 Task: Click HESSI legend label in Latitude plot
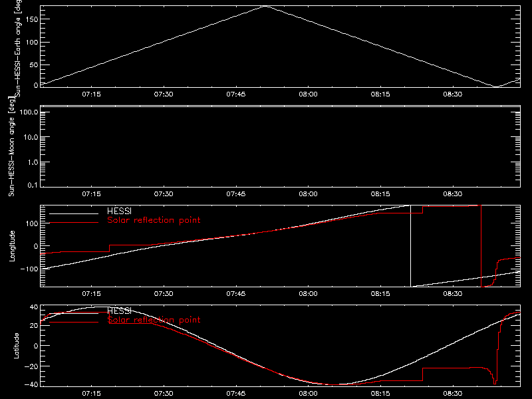click(x=119, y=311)
